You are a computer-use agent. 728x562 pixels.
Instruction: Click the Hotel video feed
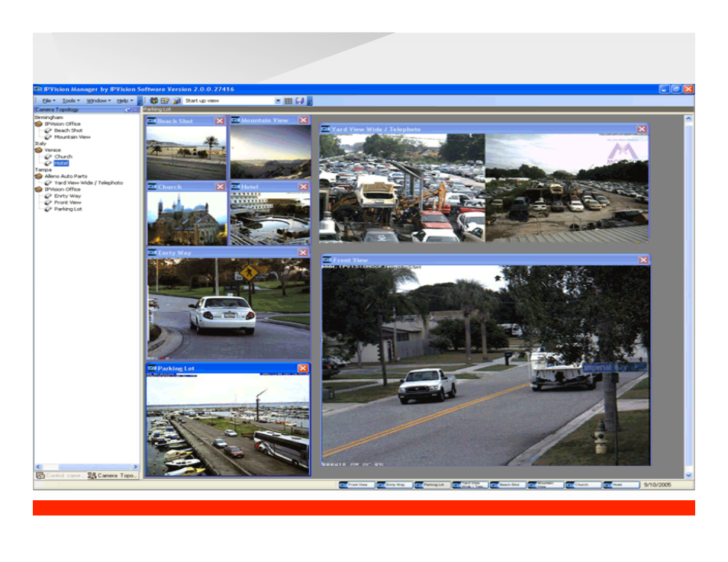(x=270, y=219)
